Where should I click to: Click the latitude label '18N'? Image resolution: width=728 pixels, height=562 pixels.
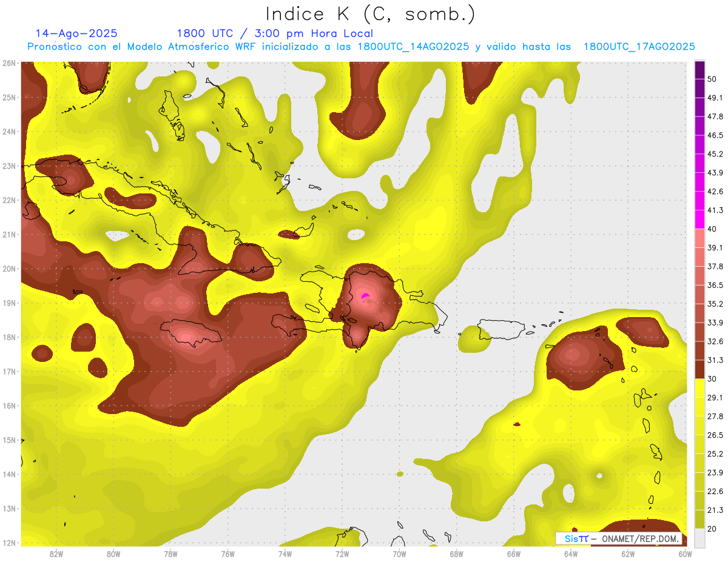(9, 337)
